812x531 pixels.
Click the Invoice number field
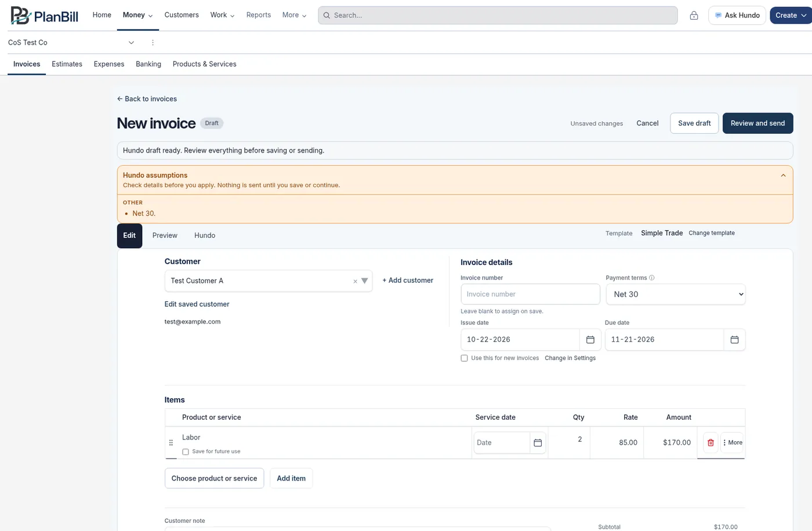[530, 294]
